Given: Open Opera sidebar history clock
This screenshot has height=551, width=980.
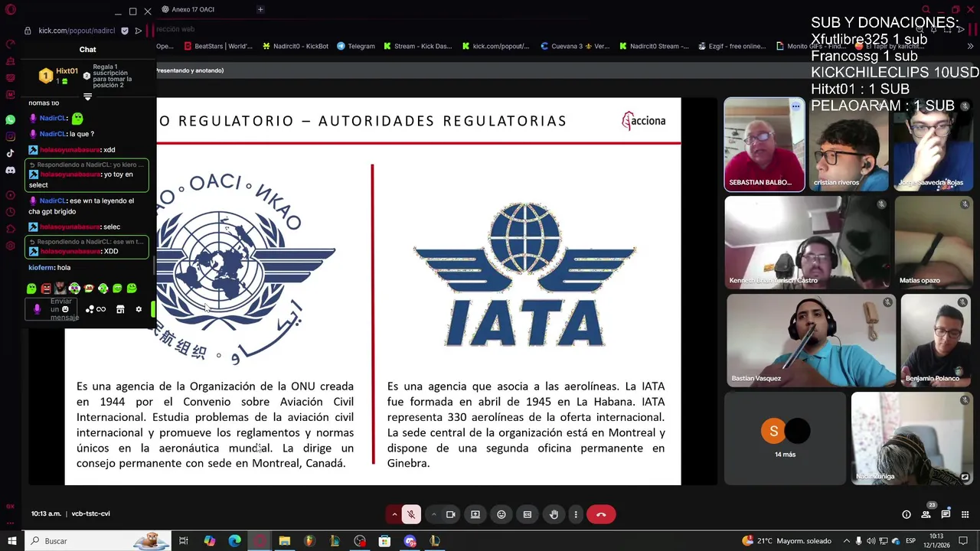Looking at the screenshot, I should [x=10, y=212].
